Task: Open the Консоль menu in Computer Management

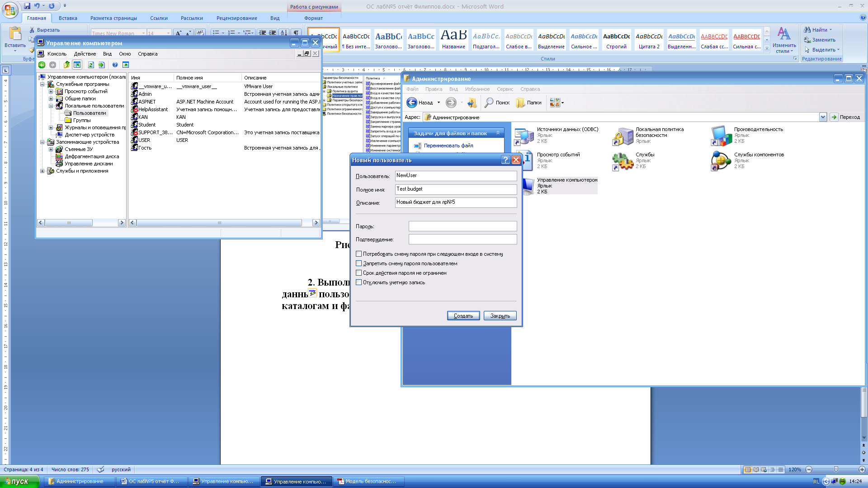Action: tap(57, 54)
